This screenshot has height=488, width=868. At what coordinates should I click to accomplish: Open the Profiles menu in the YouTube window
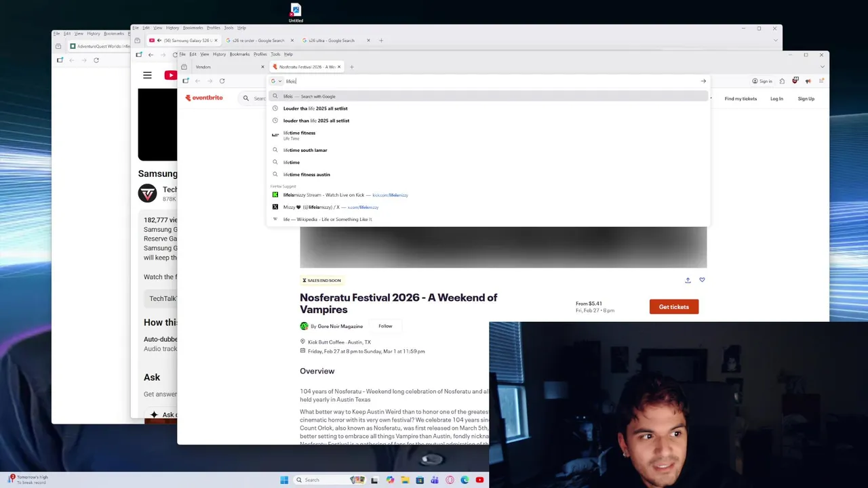214,28
